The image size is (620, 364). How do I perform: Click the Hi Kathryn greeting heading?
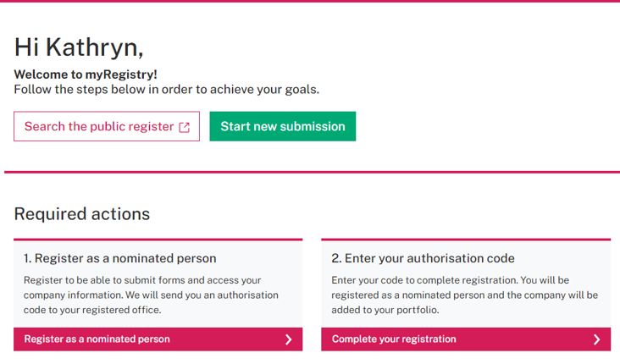coord(79,47)
